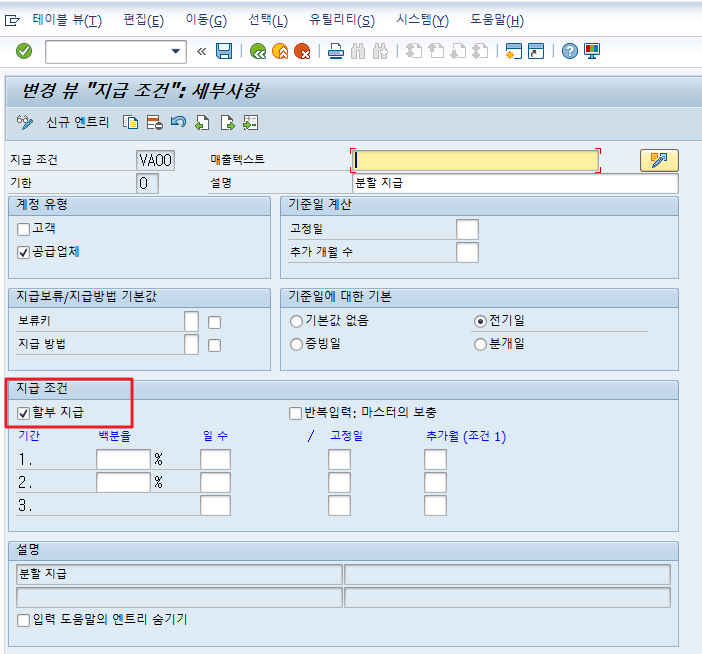Click the Delete entry icon

coord(154,122)
